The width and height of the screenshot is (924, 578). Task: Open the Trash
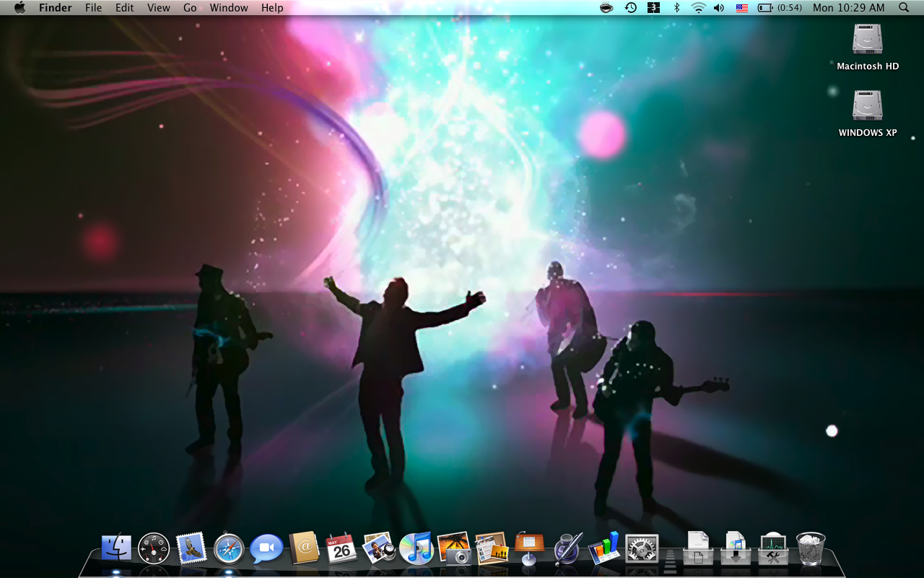point(811,548)
